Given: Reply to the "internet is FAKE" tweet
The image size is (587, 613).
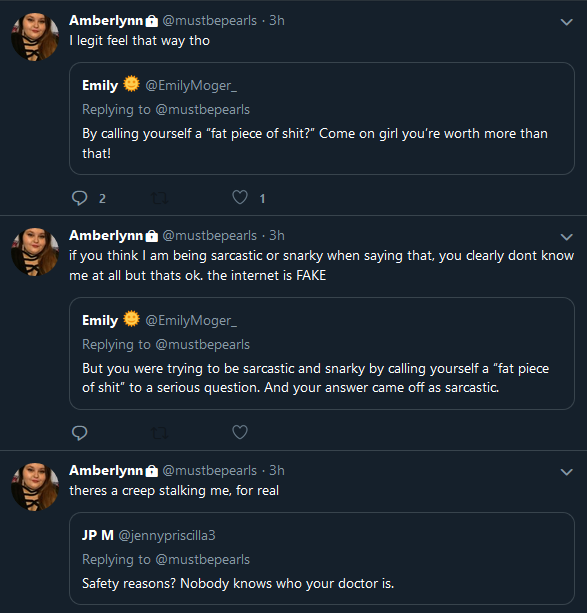Looking at the screenshot, I should [x=80, y=433].
